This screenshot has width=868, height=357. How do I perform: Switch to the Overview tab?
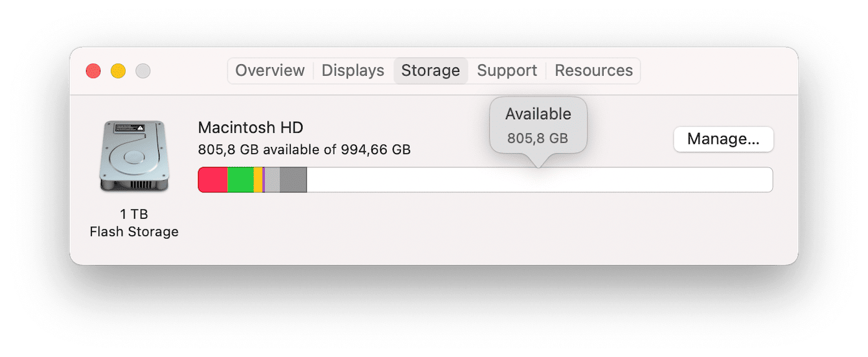269,71
